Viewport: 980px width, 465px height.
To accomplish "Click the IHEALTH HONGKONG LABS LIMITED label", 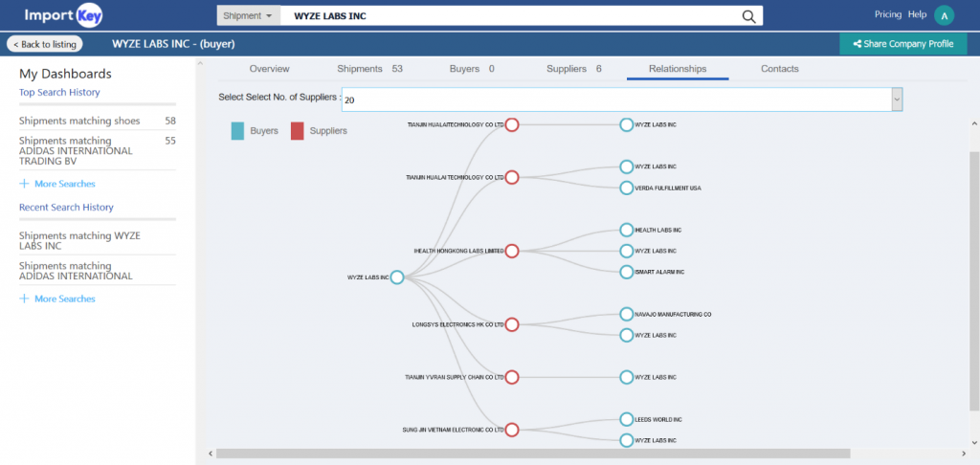I will (x=458, y=252).
